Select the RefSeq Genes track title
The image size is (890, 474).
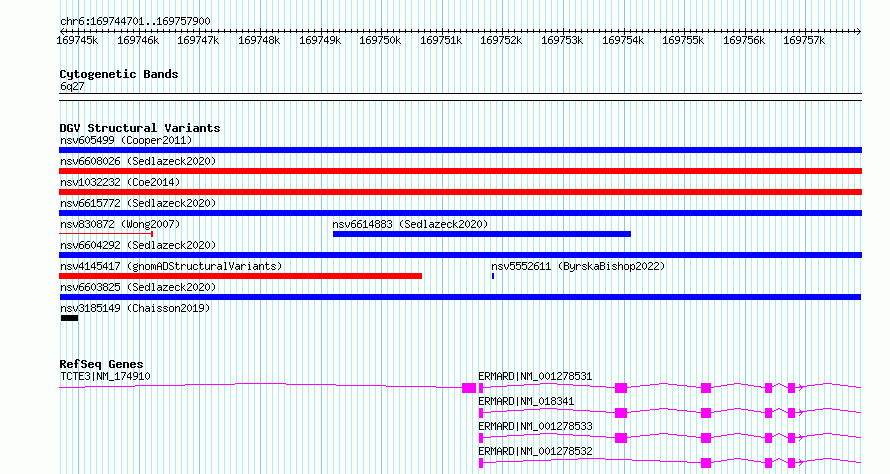point(102,364)
